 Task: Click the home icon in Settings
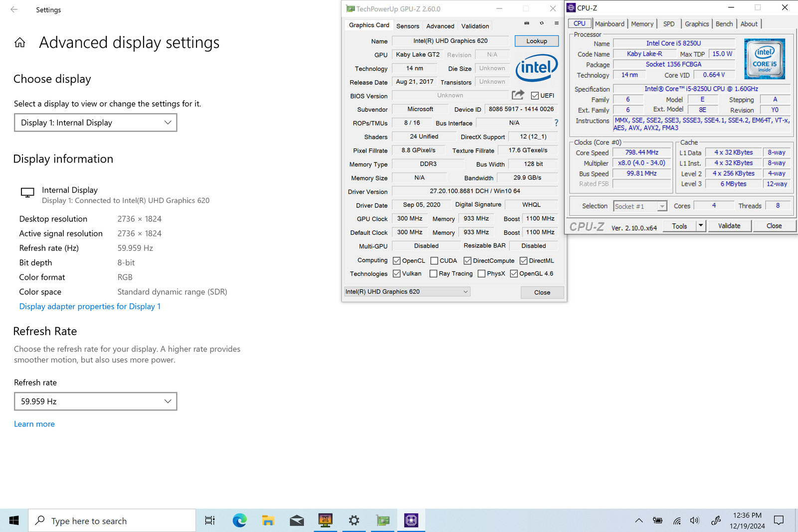(20, 43)
